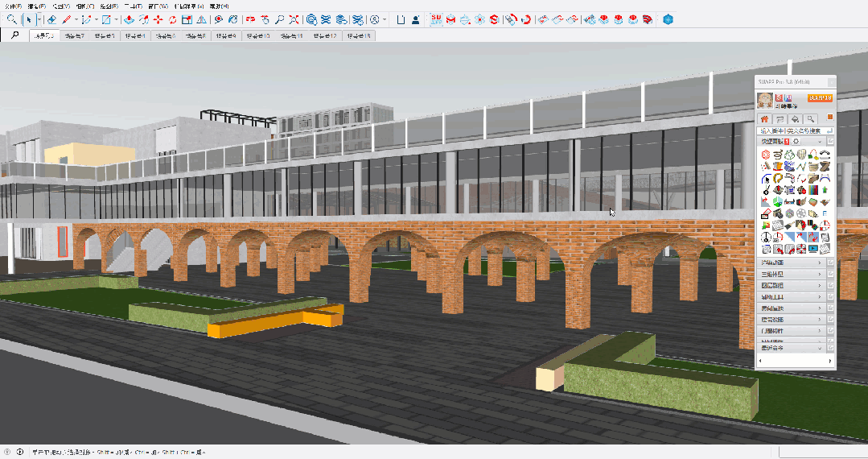Click the orange version badge in SUAPP
Viewport: 868px width, 459px height.
820,97
